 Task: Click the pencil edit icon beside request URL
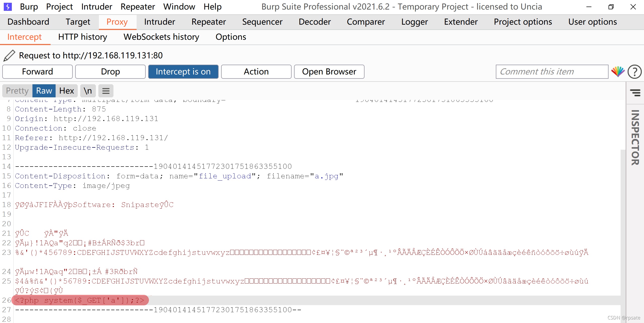pyautogui.click(x=9, y=55)
